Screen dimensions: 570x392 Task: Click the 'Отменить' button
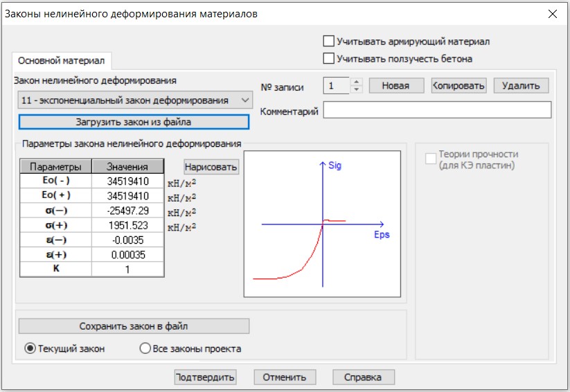point(285,377)
